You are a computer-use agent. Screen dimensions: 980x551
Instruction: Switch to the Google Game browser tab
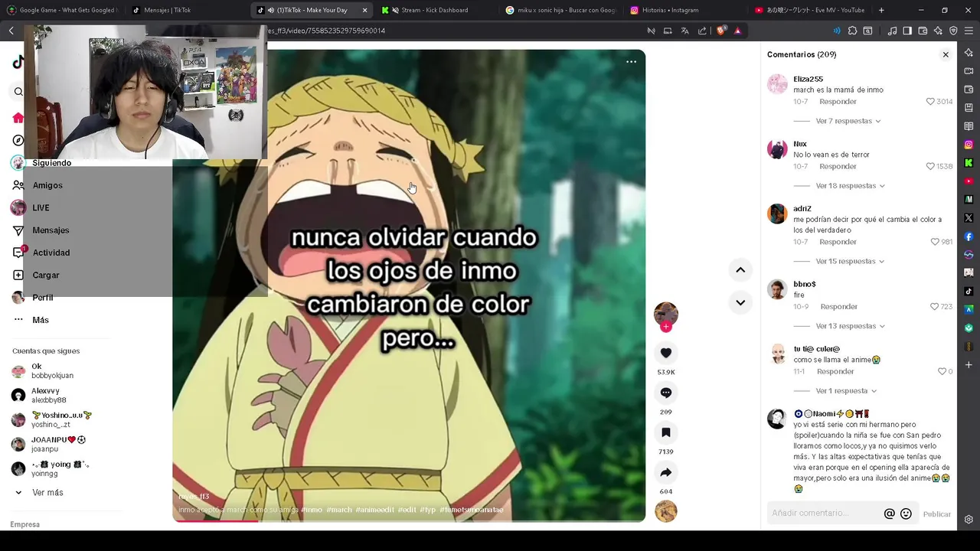pyautogui.click(x=61, y=10)
